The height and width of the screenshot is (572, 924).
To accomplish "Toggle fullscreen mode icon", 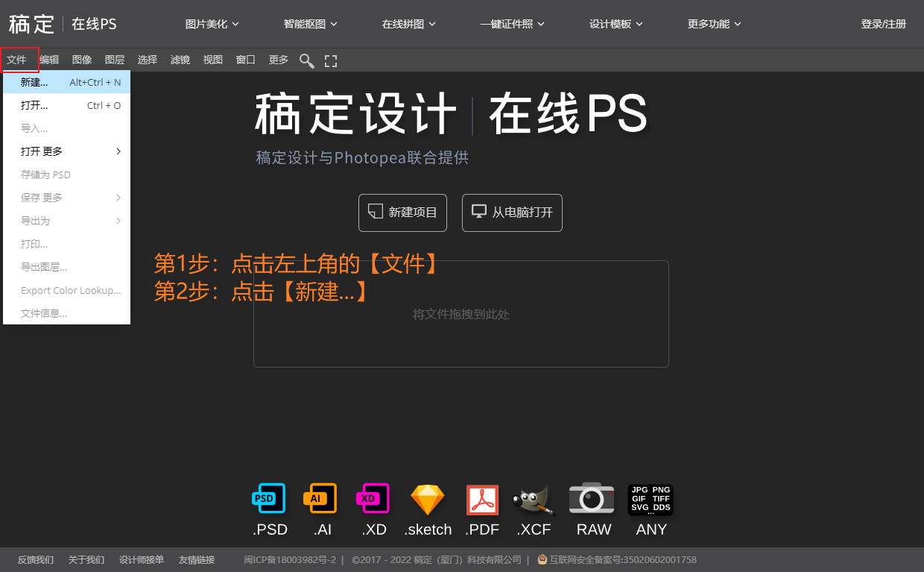I will (x=332, y=60).
